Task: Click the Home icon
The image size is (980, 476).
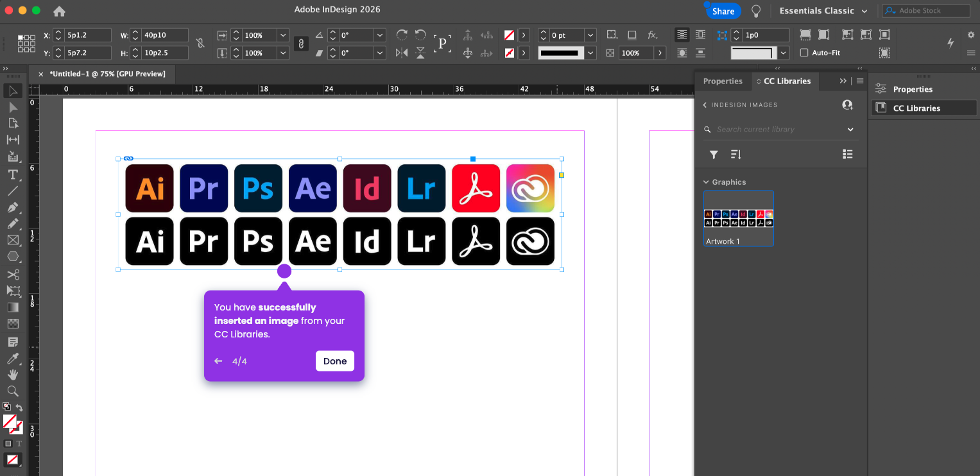Action: click(59, 11)
